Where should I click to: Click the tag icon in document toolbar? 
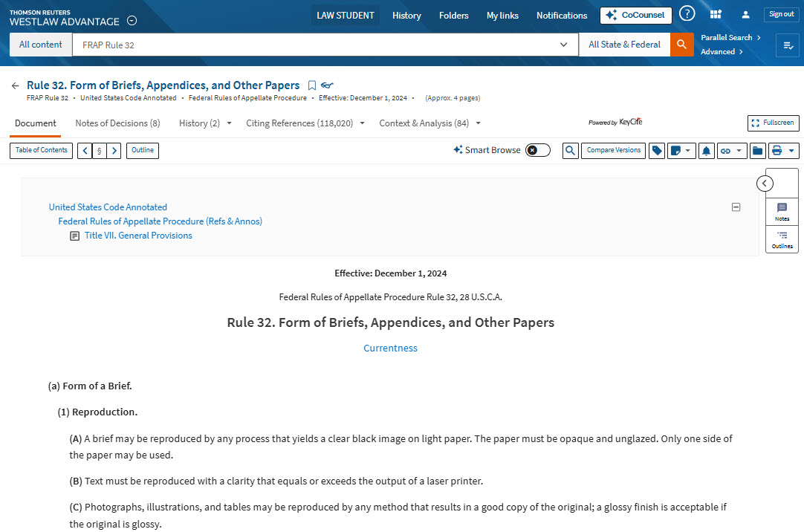coord(657,151)
